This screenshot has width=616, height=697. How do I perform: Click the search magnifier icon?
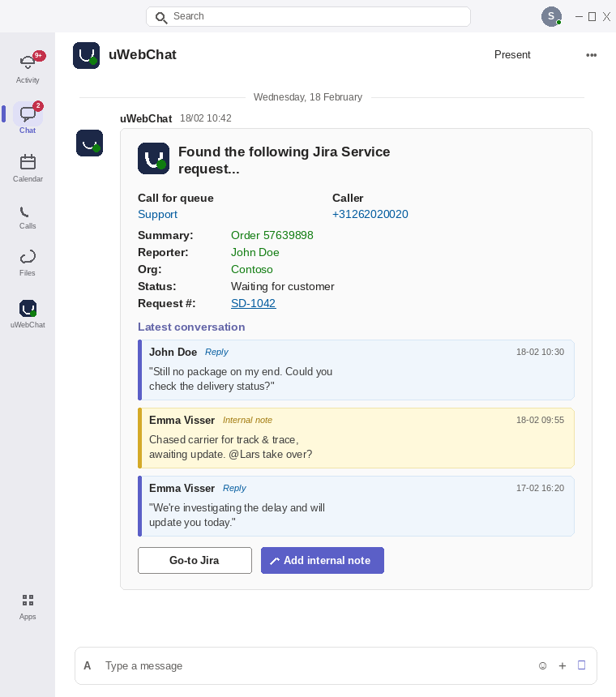pos(160,17)
